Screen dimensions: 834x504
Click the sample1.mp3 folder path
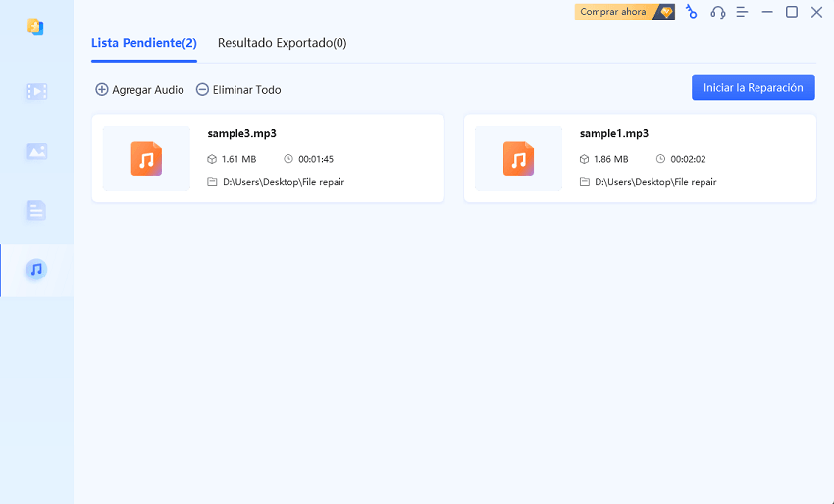click(654, 182)
